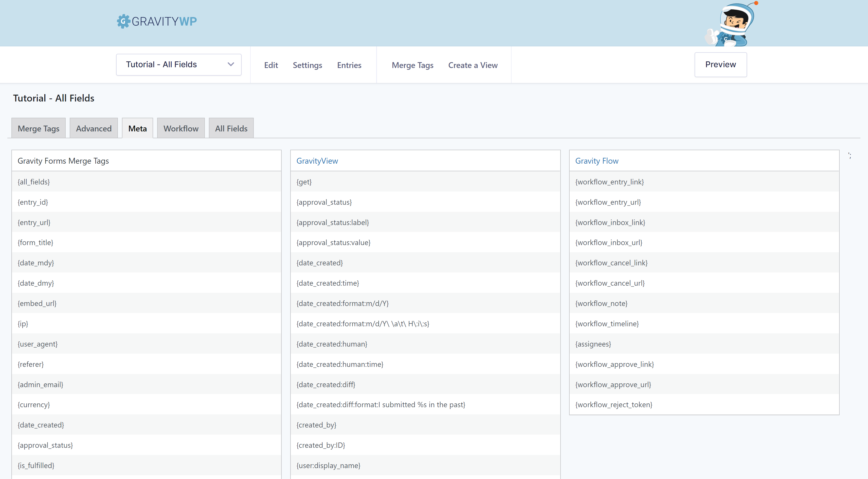Screen dimensions: 868x479
Task: Click {approval_status} in Gravity Forms column
Action: pos(45,445)
